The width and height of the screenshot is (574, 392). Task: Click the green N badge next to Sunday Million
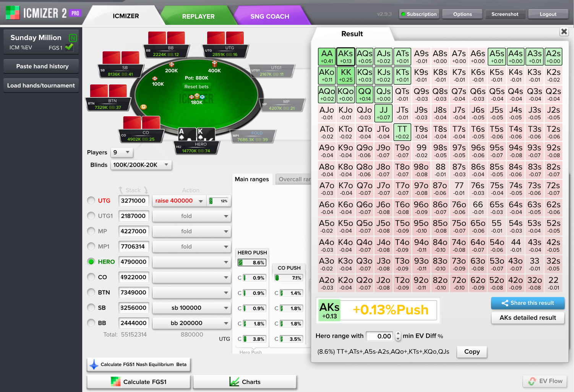[x=73, y=38]
